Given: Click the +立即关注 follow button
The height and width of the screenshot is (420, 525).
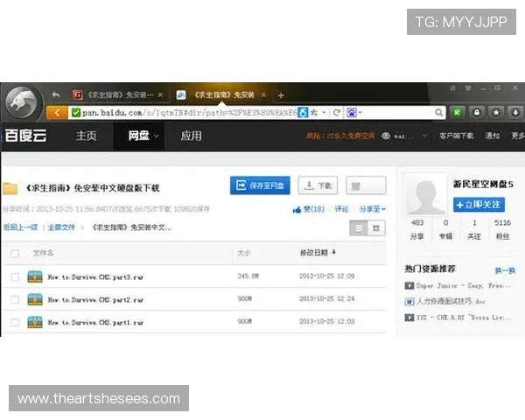Looking at the screenshot, I should [479, 205].
